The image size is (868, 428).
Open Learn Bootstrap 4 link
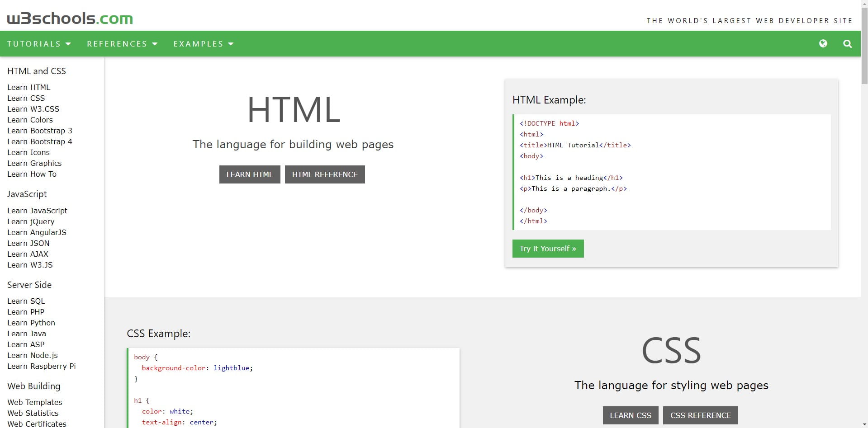(x=40, y=141)
